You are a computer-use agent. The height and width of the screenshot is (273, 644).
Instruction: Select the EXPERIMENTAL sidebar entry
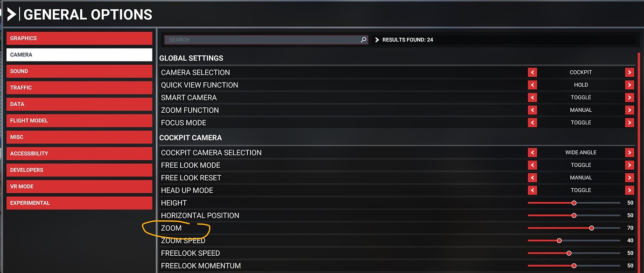[x=79, y=203]
